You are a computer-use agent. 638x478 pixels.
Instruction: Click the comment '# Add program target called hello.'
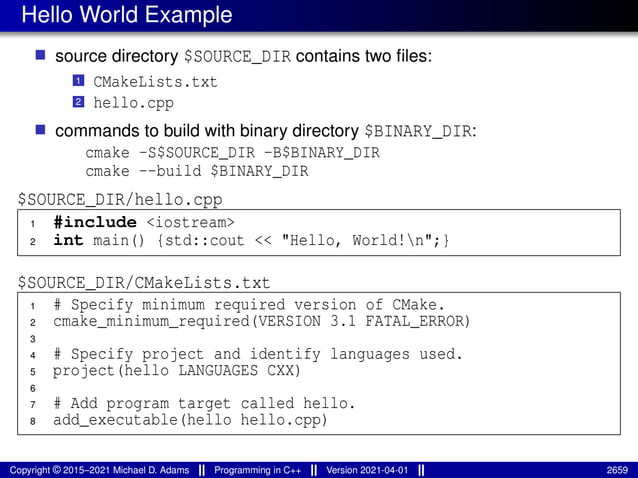[204, 404]
